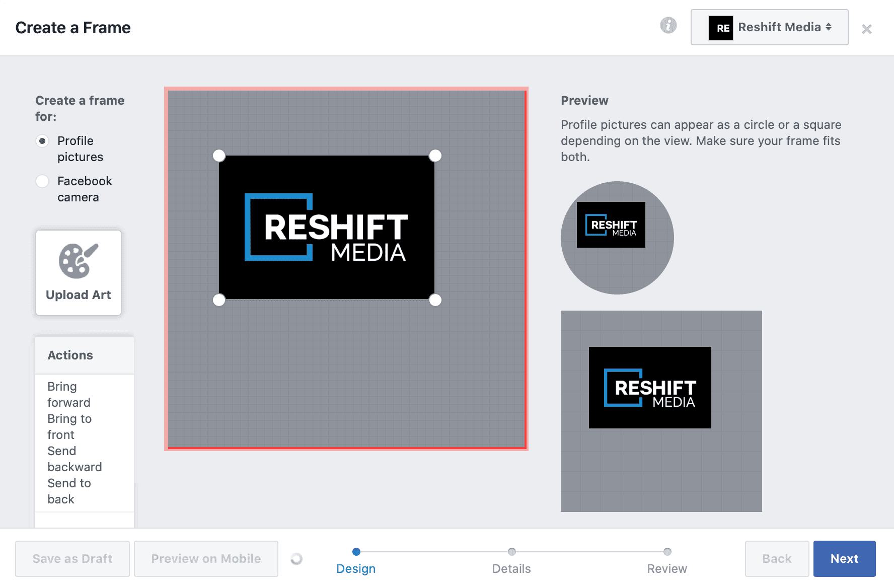Select the top-left resize handle of the logo
The height and width of the screenshot is (588, 894).
pos(219,156)
